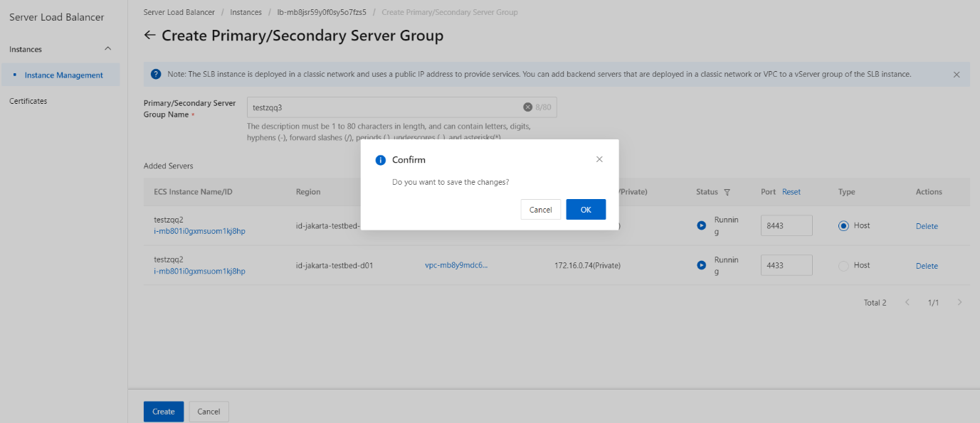Image resolution: width=980 pixels, height=423 pixels.
Task: Click the 172.16.0.74(Private) address
Action: (587, 266)
